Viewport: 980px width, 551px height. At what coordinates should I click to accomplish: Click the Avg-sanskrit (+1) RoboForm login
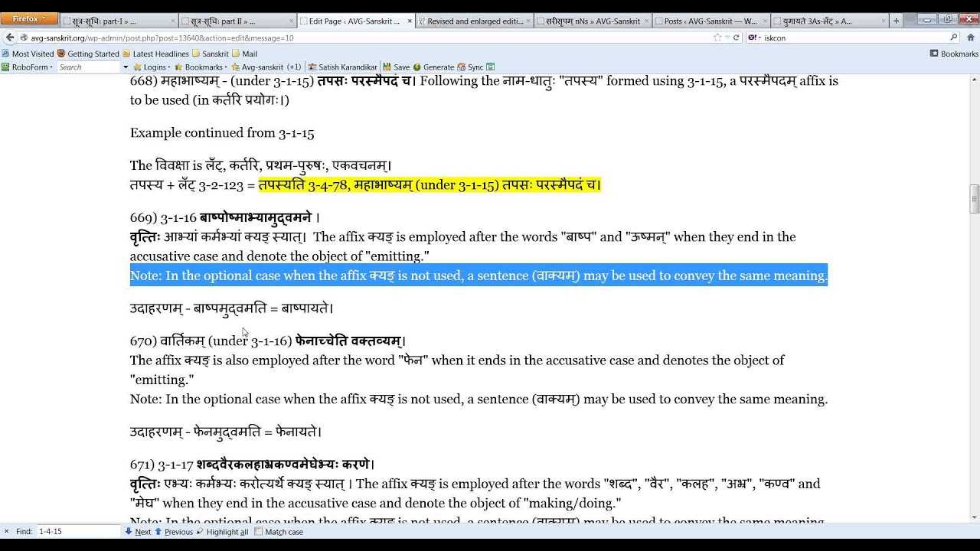266,67
